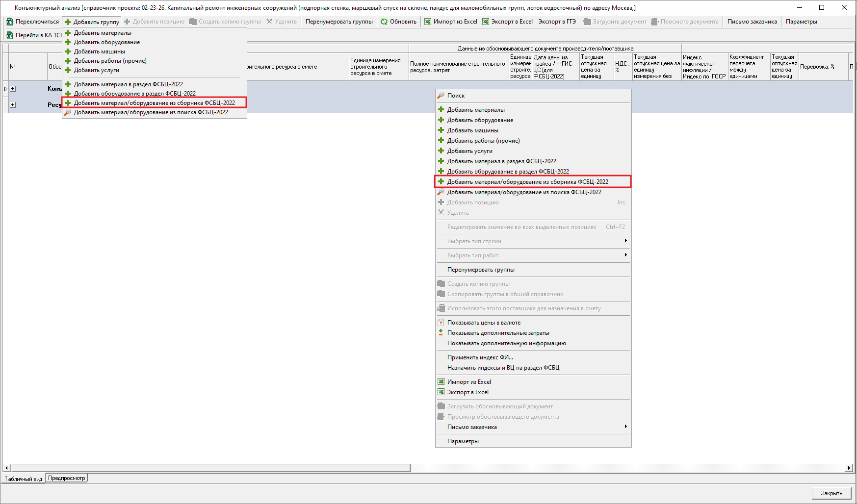
Task: Click the Импорт из Excel toolbar icon
Action: [x=428, y=22]
